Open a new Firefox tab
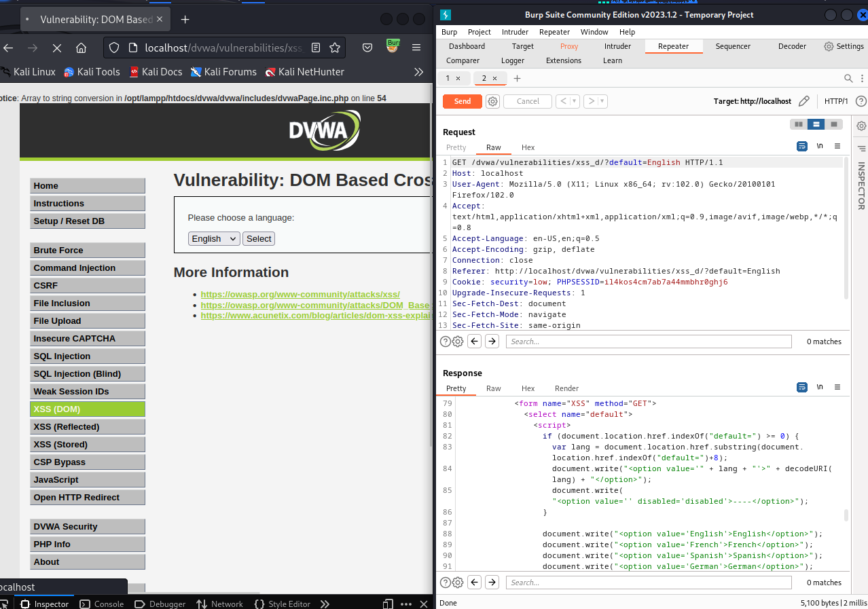This screenshot has width=868, height=609. coord(185,20)
